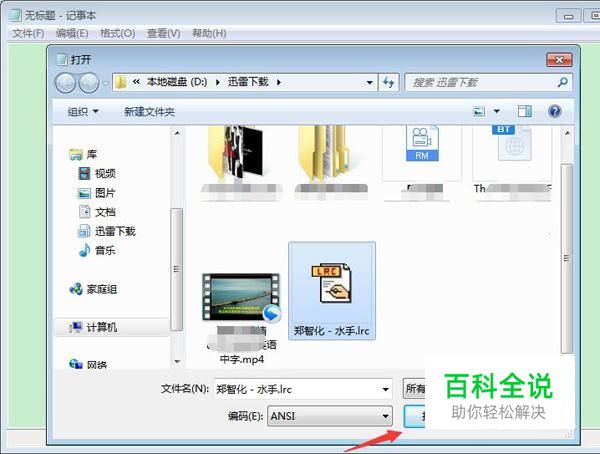Click the 新建文件夹 button
The width and height of the screenshot is (600, 454).
click(x=149, y=112)
